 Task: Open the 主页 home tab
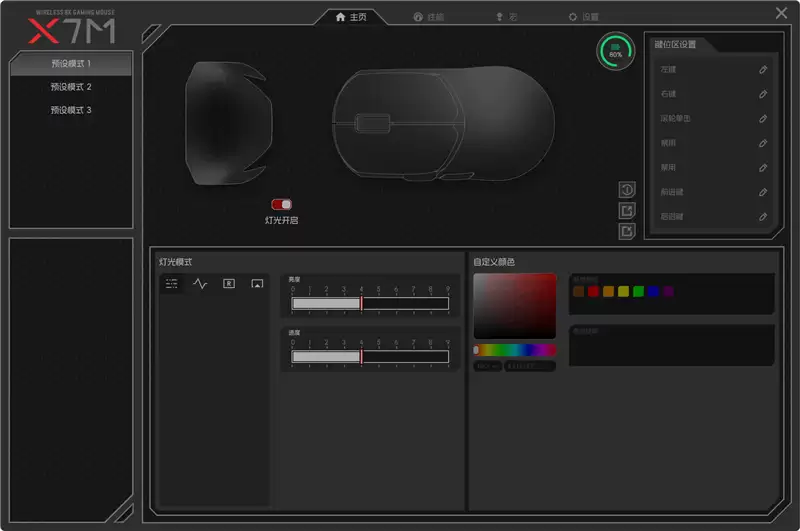[x=351, y=17]
